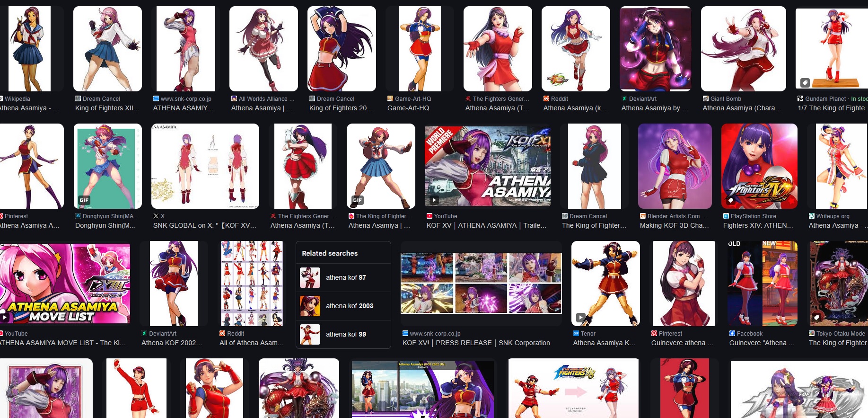Click the 'Tokyo Otaku Mode' source name
The width and height of the screenshot is (868, 418).
tap(841, 333)
